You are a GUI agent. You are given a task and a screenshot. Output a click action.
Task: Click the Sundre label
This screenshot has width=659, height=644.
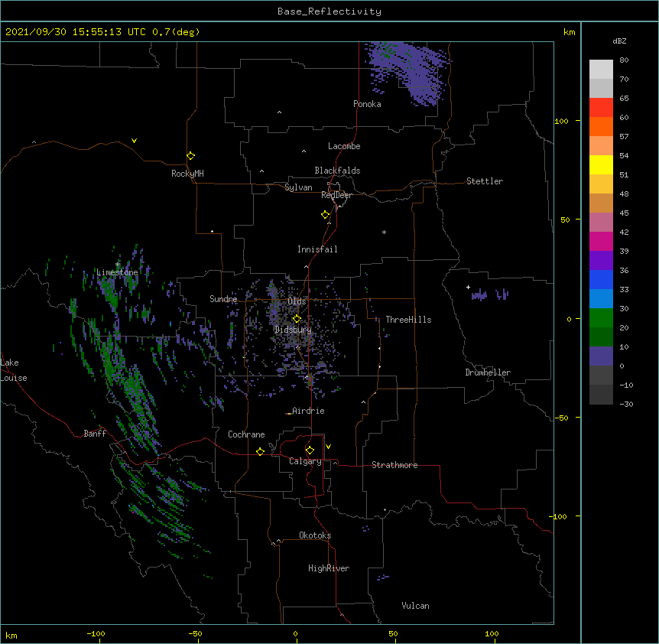pyautogui.click(x=223, y=299)
